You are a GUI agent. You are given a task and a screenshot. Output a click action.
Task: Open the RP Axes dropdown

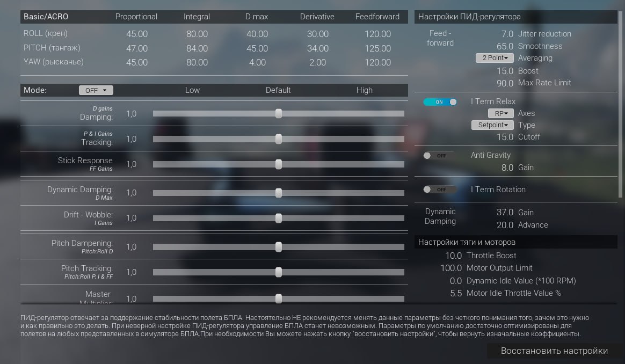pos(500,113)
